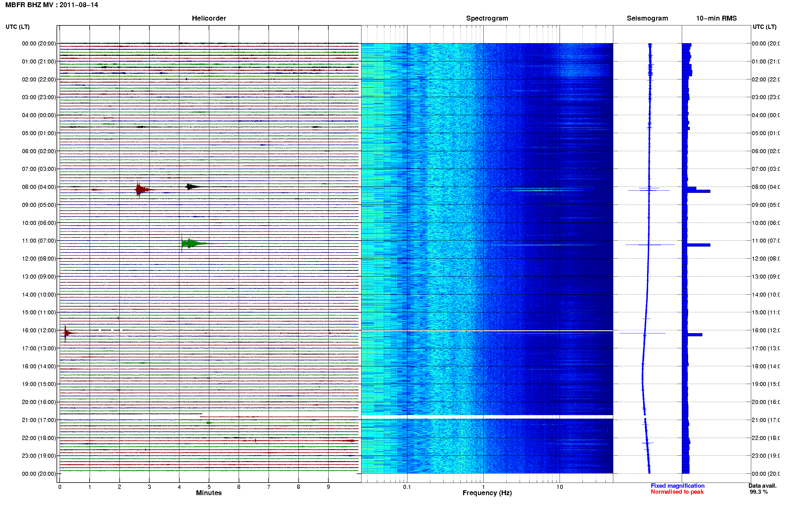Click the 05:00 (01:00) left time label
812x508 pixels.
click(39, 133)
